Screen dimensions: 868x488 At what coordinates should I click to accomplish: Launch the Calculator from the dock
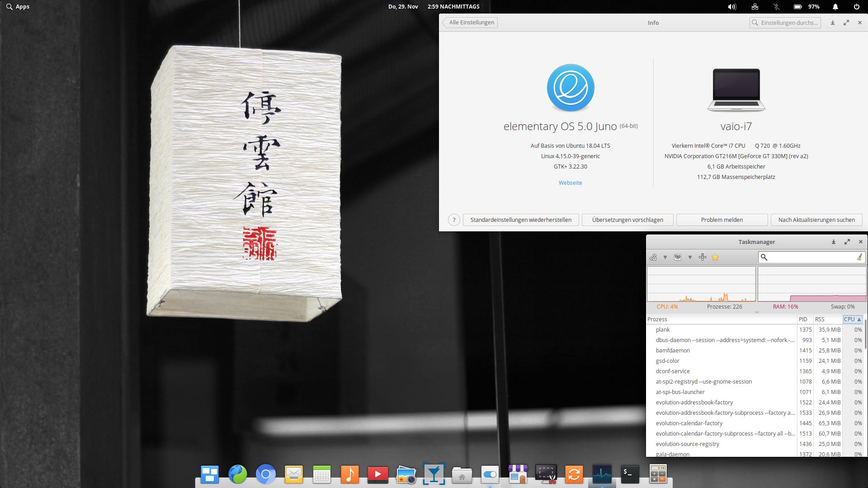[x=658, y=474]
